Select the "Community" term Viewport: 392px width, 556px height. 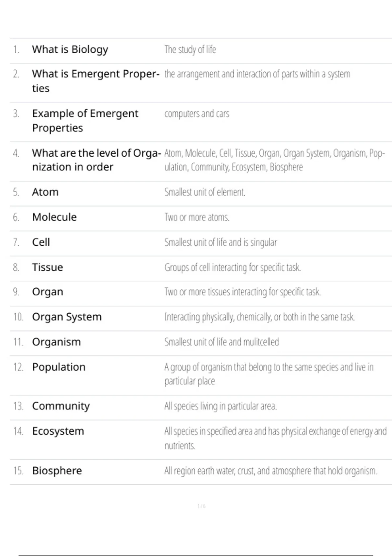coord(61,406)
